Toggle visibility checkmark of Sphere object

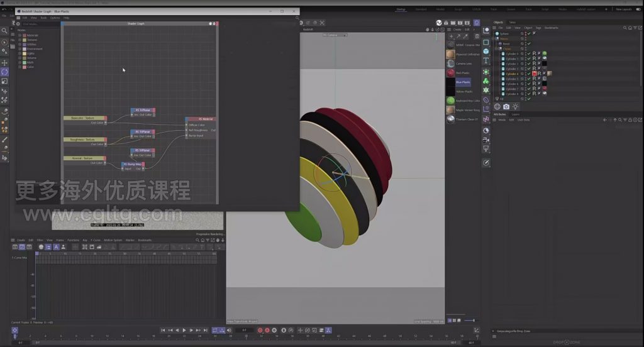click(x=529, y=34)
